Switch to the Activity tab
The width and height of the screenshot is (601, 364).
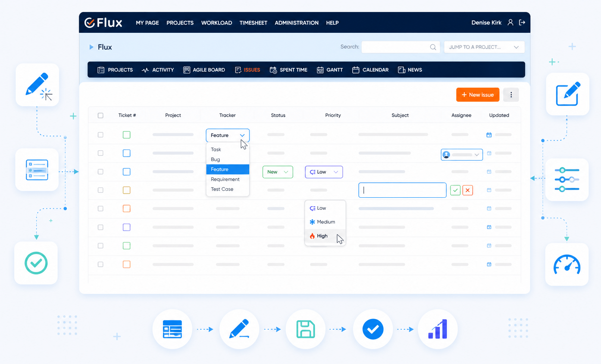158,70
